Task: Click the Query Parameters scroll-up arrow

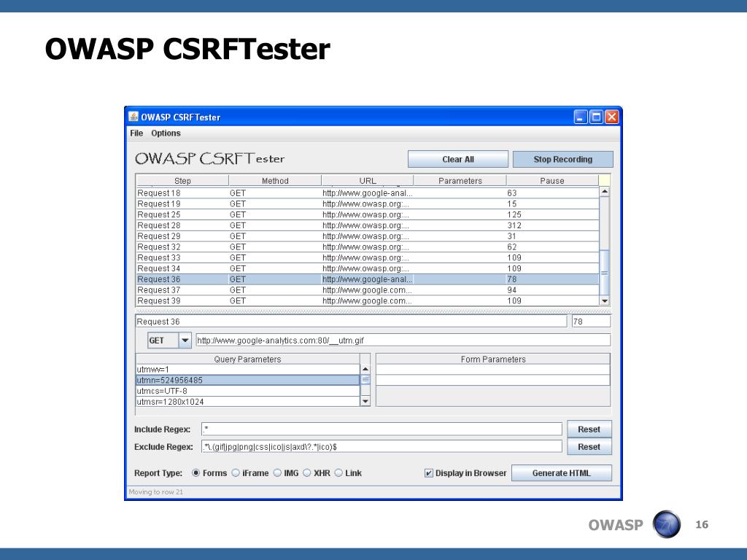Action: click(x=365, y=370)
